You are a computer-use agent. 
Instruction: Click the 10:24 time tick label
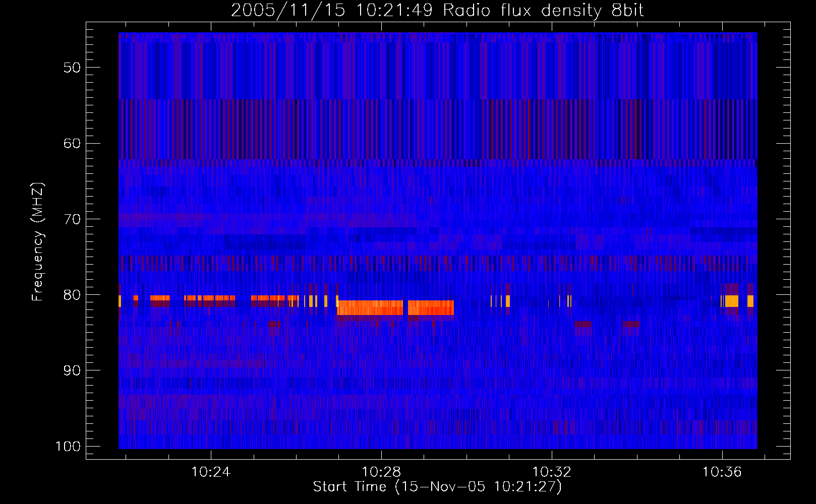pyautogui.click(x=211, y=472)
